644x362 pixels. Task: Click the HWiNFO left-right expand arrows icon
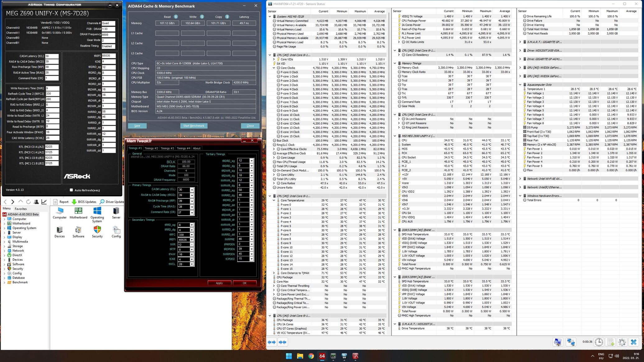click(272, 342)
